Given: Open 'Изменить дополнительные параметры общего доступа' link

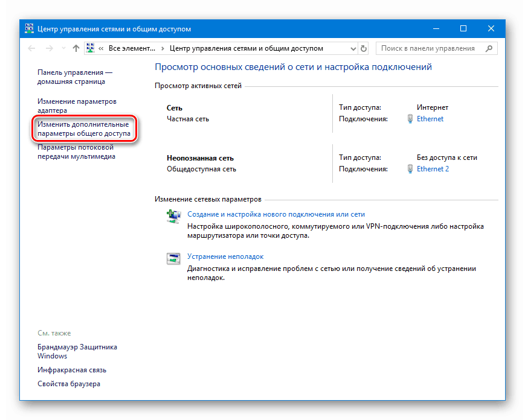Looking at the screenshot, I should tap(84, 129).
